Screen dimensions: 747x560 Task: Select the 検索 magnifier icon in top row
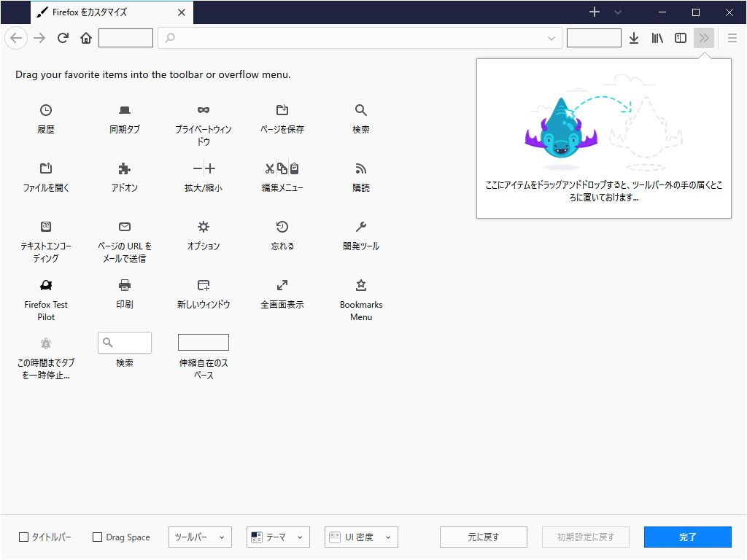click(361, 110)
